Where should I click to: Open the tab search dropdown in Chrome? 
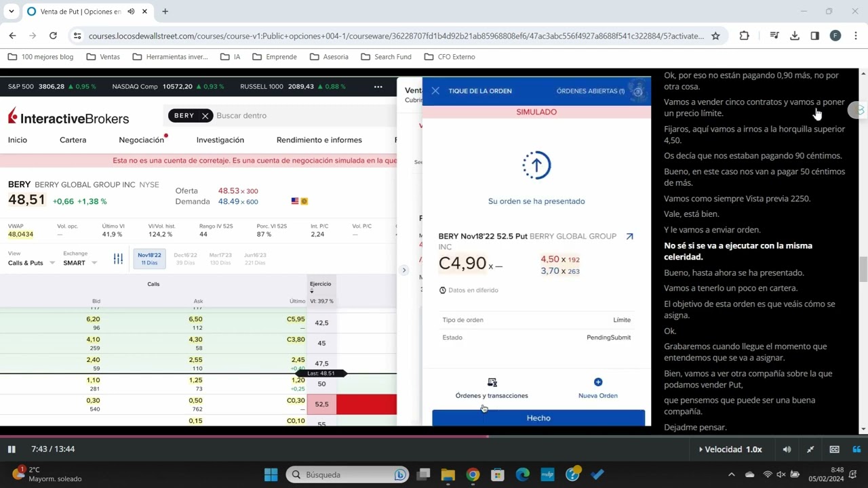pos(12,12)
